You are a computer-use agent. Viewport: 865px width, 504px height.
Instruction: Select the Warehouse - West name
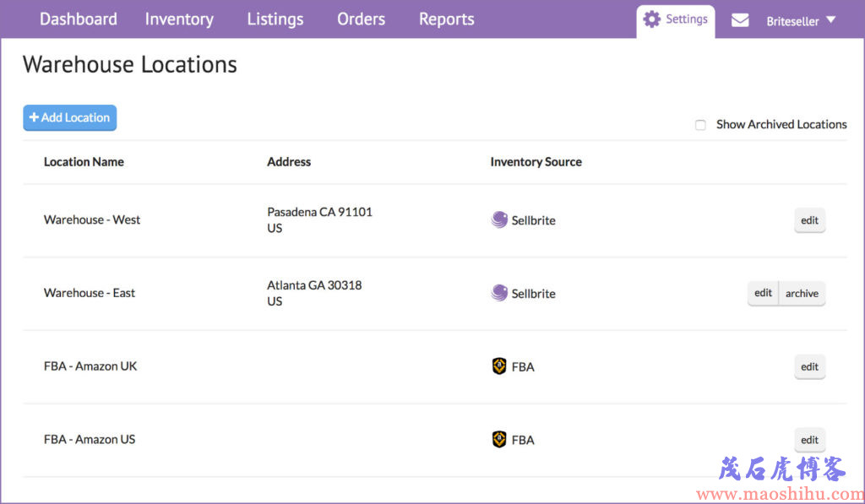pyautogui.click(x=92, y=219)
